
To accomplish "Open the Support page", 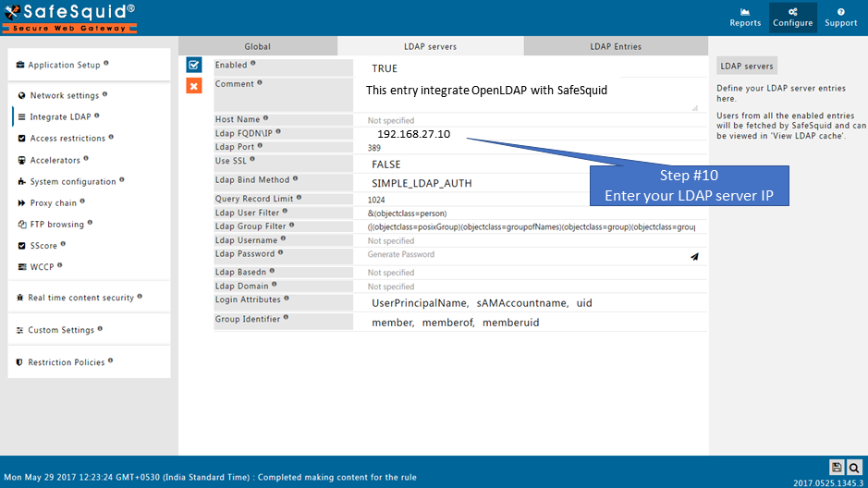I will pos(840,18).
